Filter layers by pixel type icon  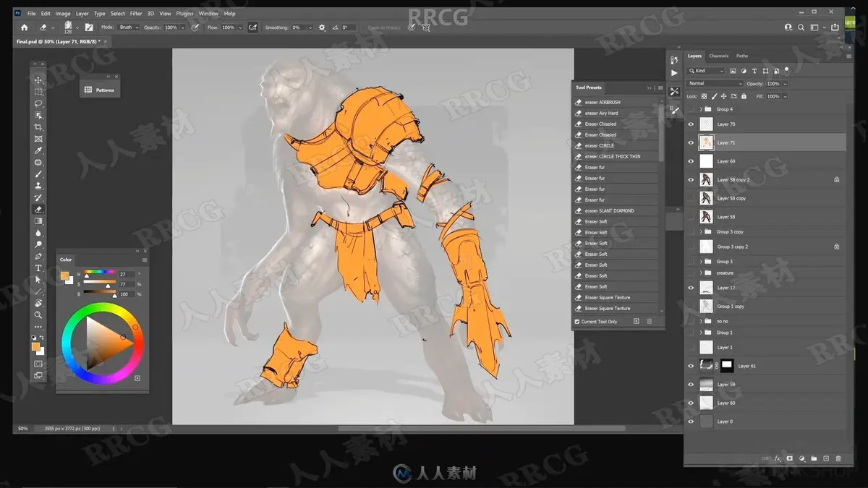[733, 71]
